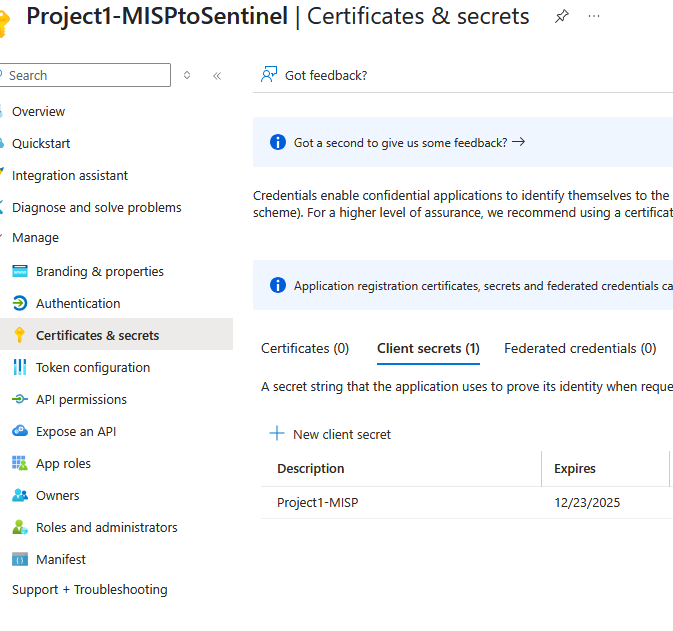Open App roles
The image size is (673, 631).
(x=63, y=464)
